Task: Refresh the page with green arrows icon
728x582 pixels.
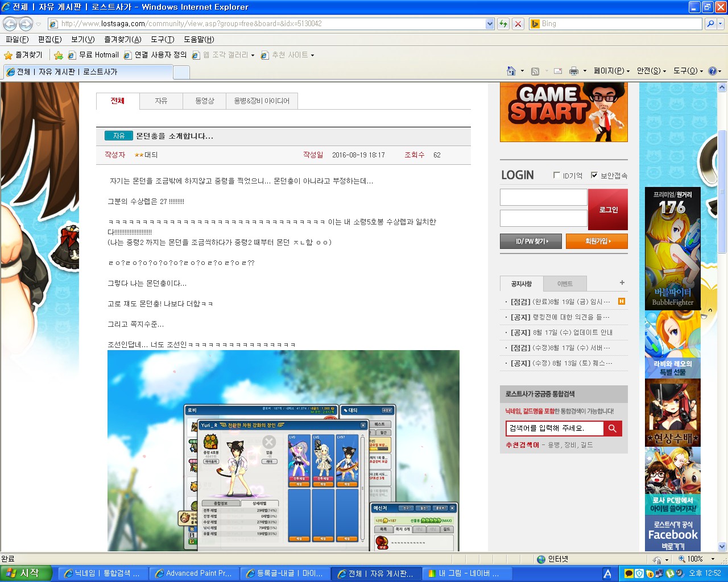Action: pyautogui.click(x=503, y=24)
